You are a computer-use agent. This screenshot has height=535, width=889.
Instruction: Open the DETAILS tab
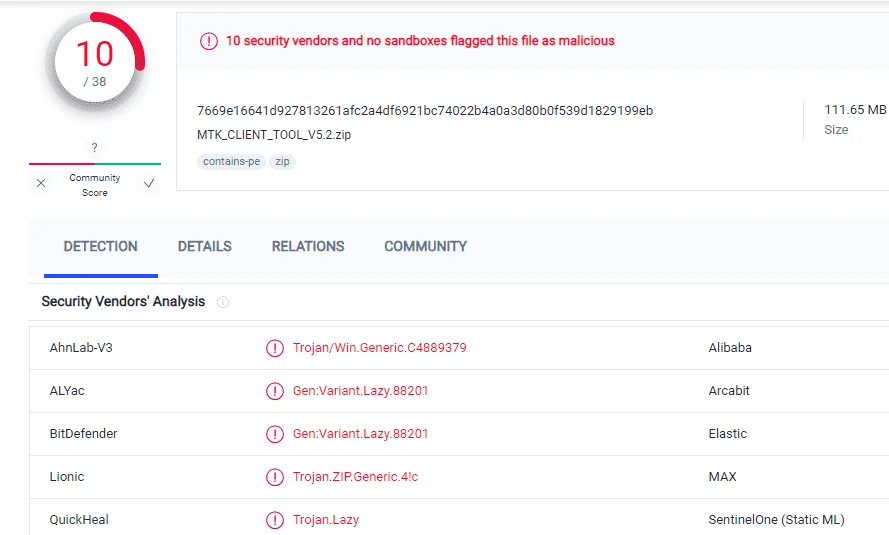205,247
